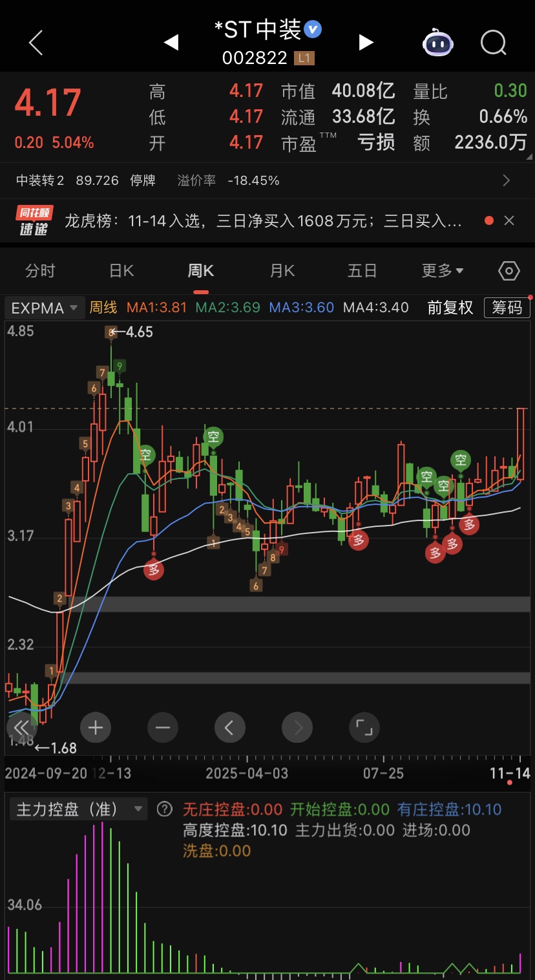
Task: Zoom out chart with minus button
Action: [163, 728]
